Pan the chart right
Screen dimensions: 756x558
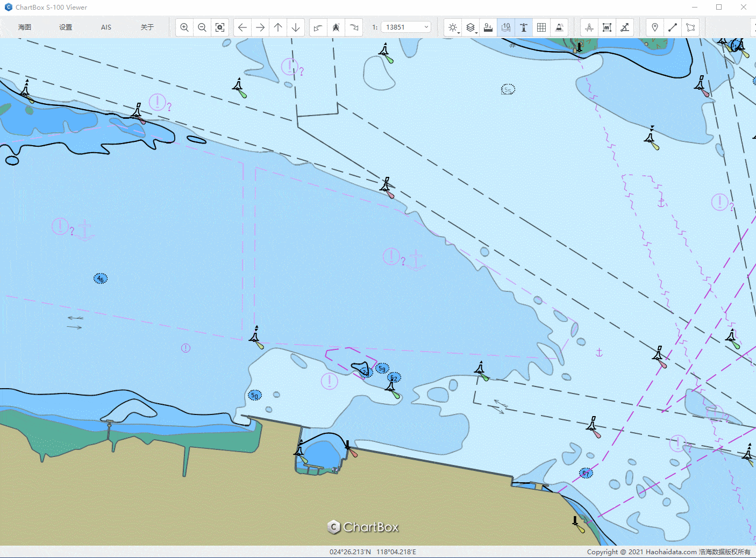tap(260, 27)
